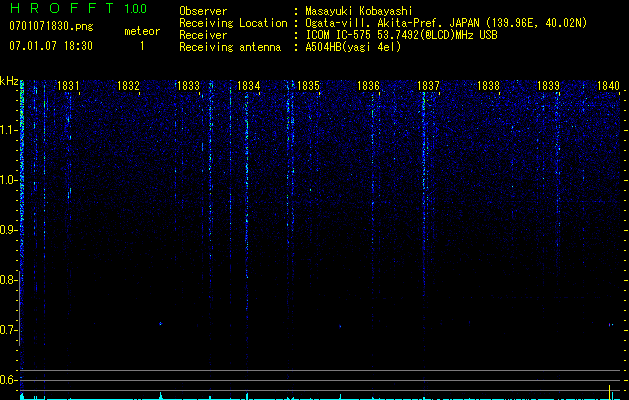
Task: Click the 1831 time marker
Action: 68,86
